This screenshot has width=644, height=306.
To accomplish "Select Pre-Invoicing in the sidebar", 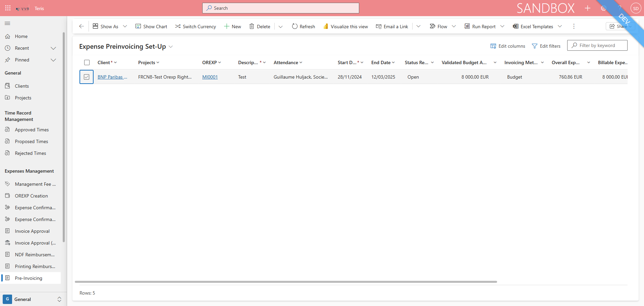I will coord(31,278).
